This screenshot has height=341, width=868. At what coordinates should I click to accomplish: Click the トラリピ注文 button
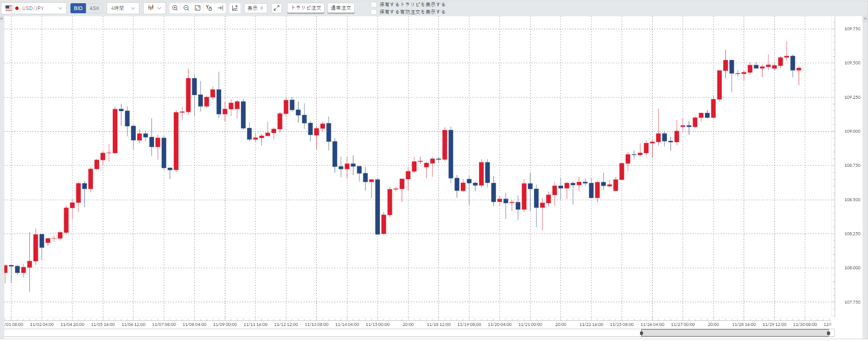tap(306, 8)
